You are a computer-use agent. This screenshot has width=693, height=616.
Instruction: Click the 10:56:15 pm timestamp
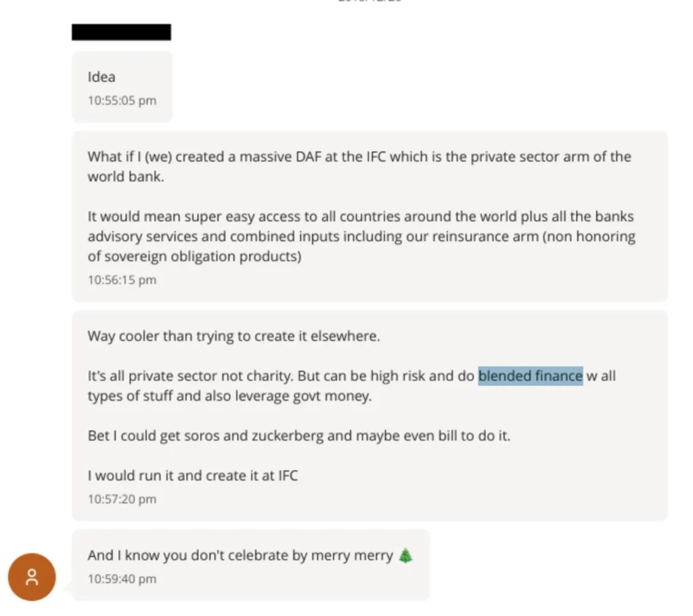[122, 280]
